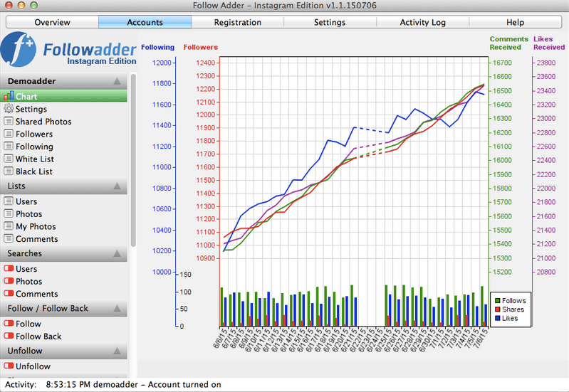Click the list icon beside Lists Comments
Viewport: 569px width, 392px height.
tap(9, 238)
